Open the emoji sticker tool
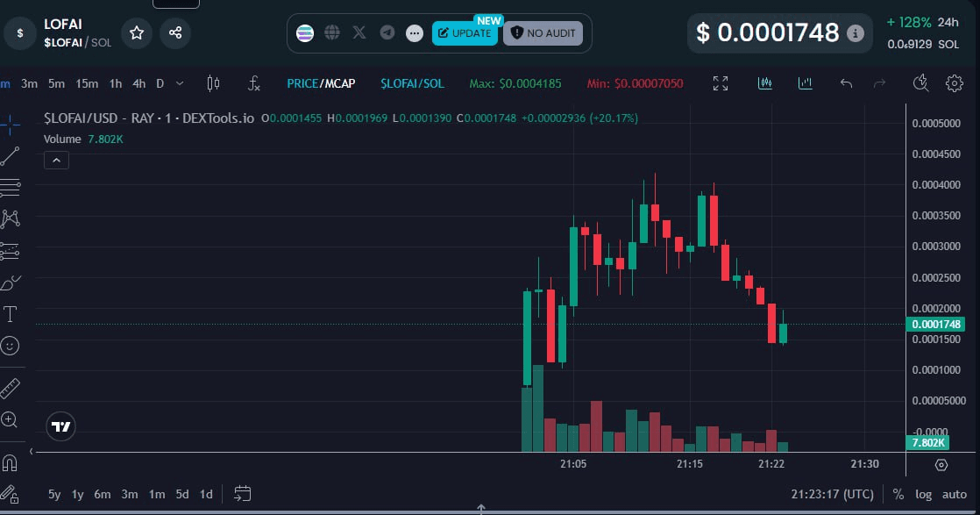Viewport: 980px width, 515px height. pos(10,346)
